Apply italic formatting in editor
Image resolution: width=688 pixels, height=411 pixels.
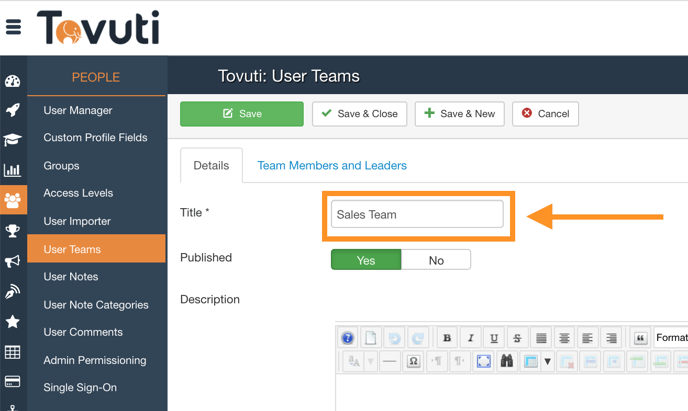pos(470,338)
